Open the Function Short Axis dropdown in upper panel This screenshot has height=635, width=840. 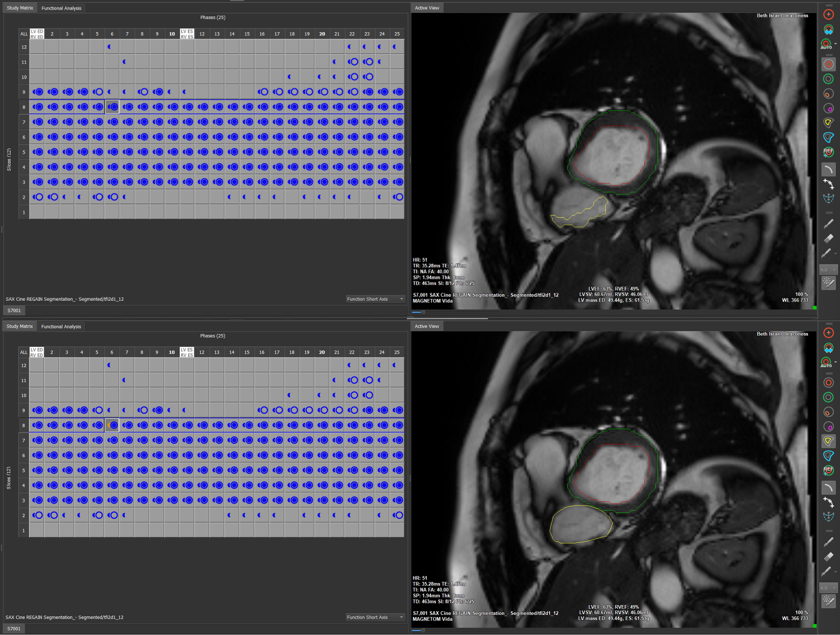pyautogui.click(x=375, y=299)
